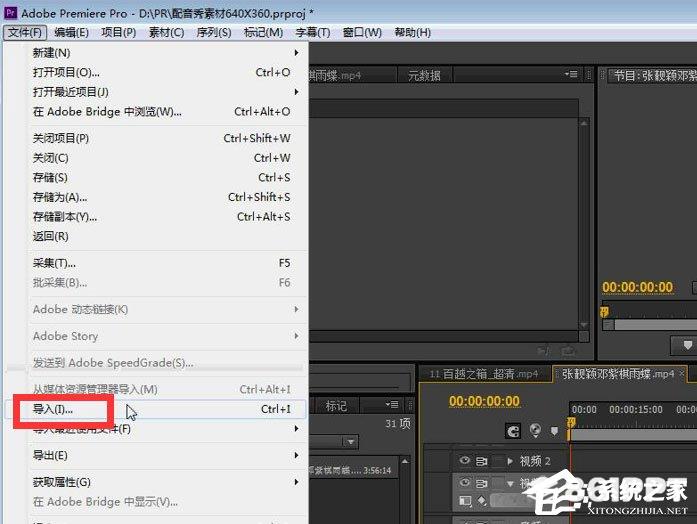697x524 pixels.
Task: Open the Adobe 动态链接(K) submenu arrow
Action: 296,309
